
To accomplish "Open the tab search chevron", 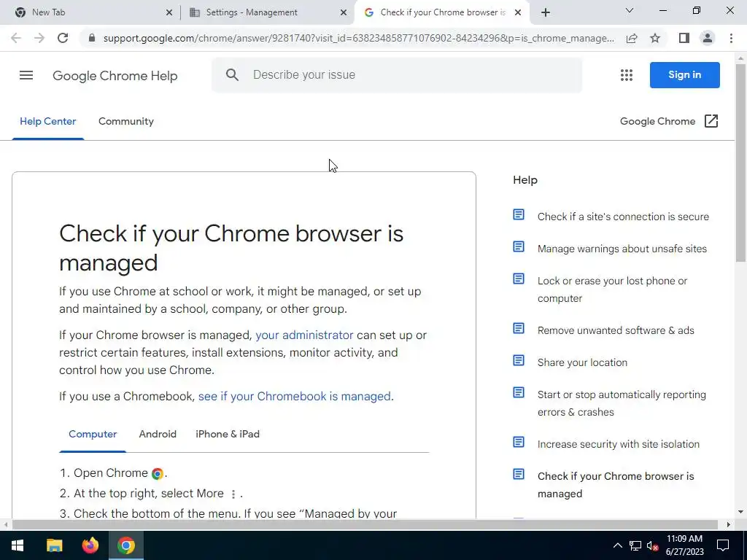I will pyautogui.click(x=630, y=10).
